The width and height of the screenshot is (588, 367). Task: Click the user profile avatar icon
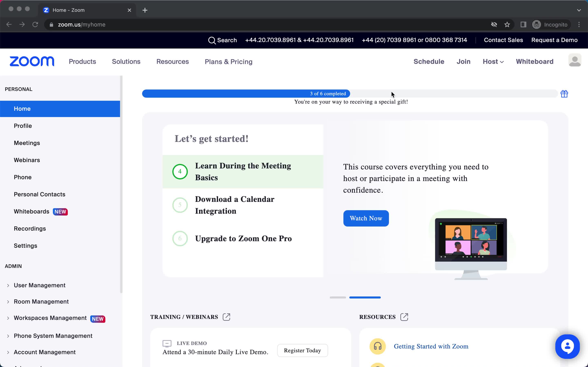click(575, 61)
